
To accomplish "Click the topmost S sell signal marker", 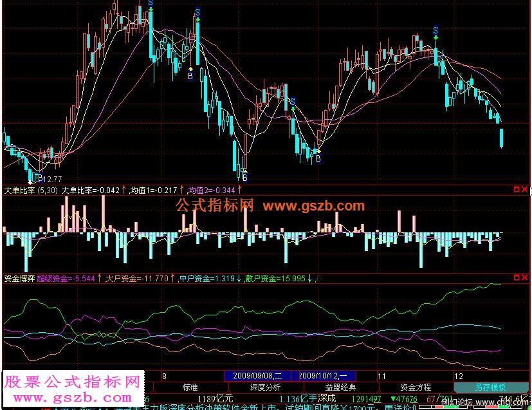I will 151,4.
